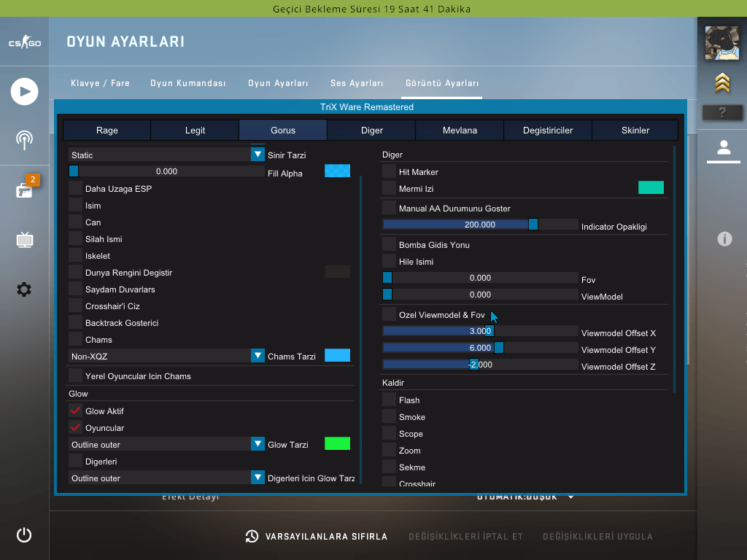
Task: Toggle the Can checkbox
Action: pos(75,222)
